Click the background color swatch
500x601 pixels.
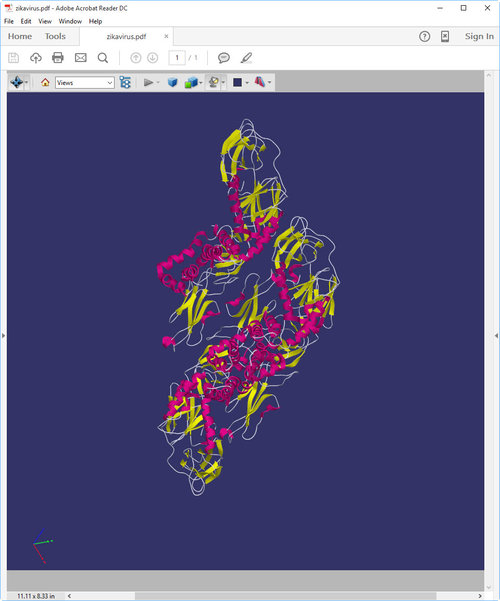237,82
